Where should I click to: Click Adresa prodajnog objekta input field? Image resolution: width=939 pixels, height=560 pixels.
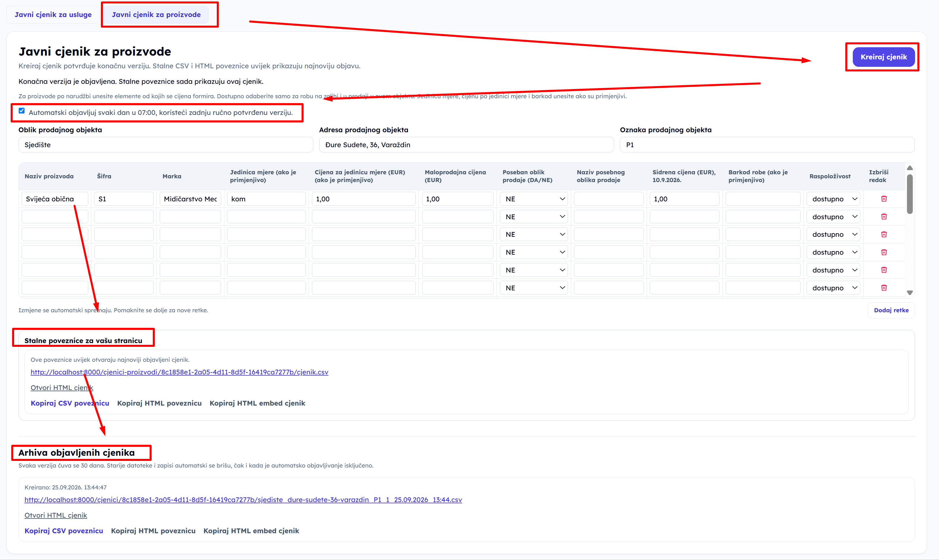pyautogui.click(x=466, y=145)
